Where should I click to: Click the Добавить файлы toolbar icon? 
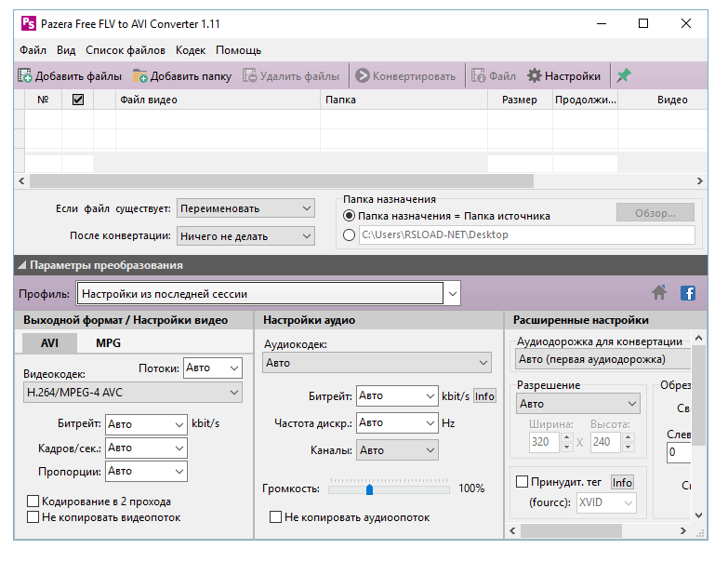point(26,76)
